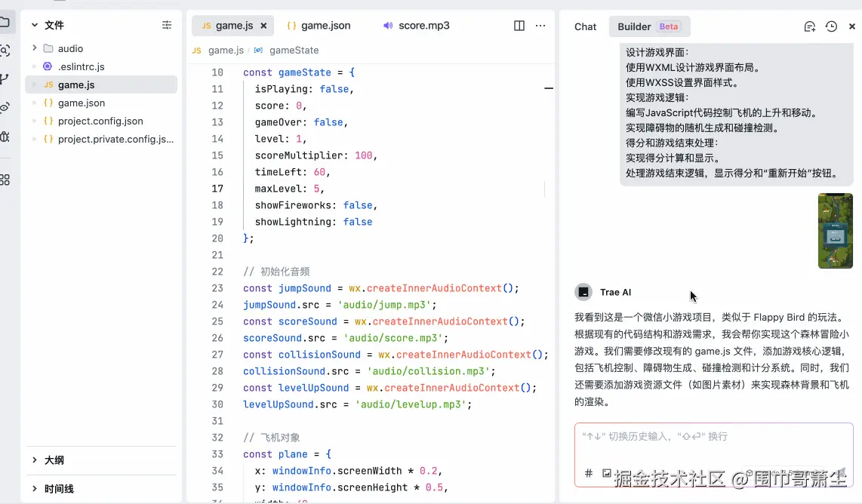Click 'const plane' declaration
862x504 pixels.
click(x=275, y=454)
